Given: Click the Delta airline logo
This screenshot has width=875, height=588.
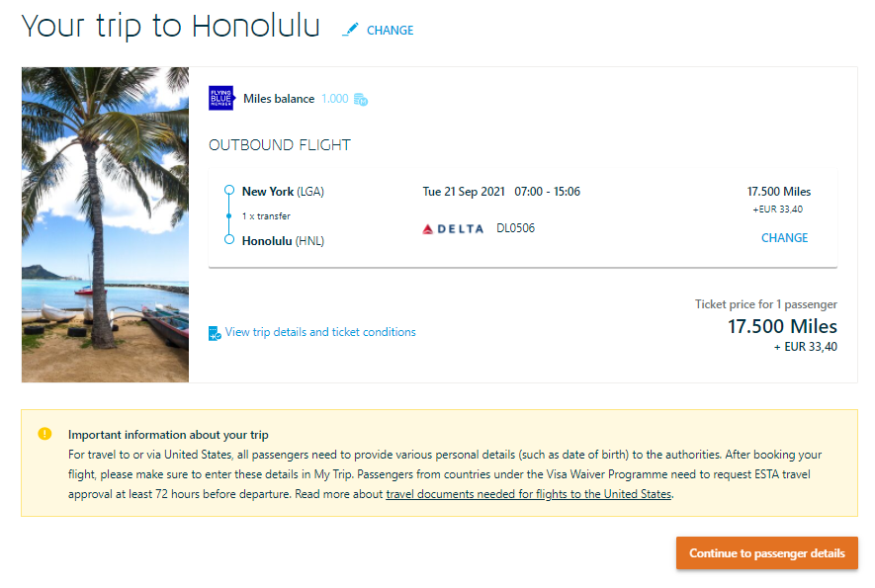Looking at the screenshot, I should point(453,228).
